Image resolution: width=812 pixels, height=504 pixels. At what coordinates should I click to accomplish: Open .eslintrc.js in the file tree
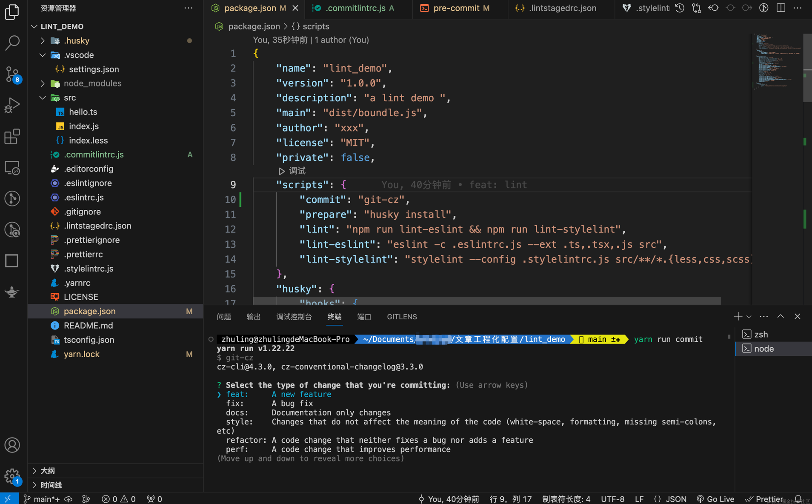point(115,198)
